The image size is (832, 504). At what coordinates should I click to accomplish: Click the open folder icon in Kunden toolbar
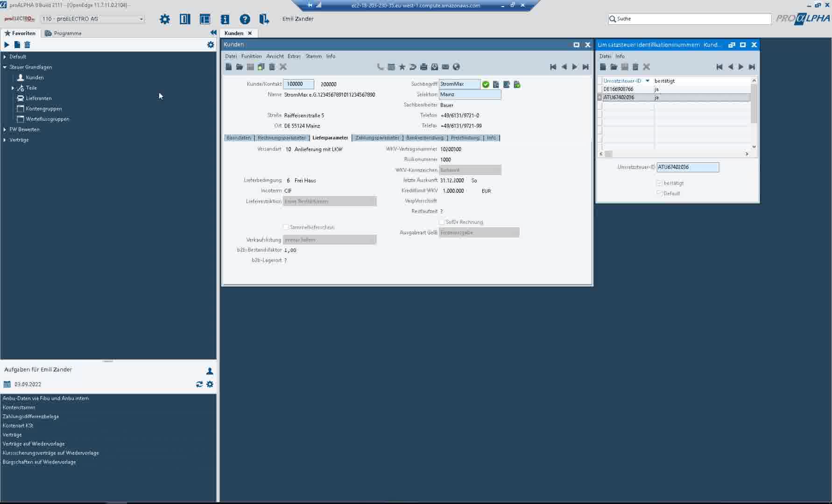(240, 67)
